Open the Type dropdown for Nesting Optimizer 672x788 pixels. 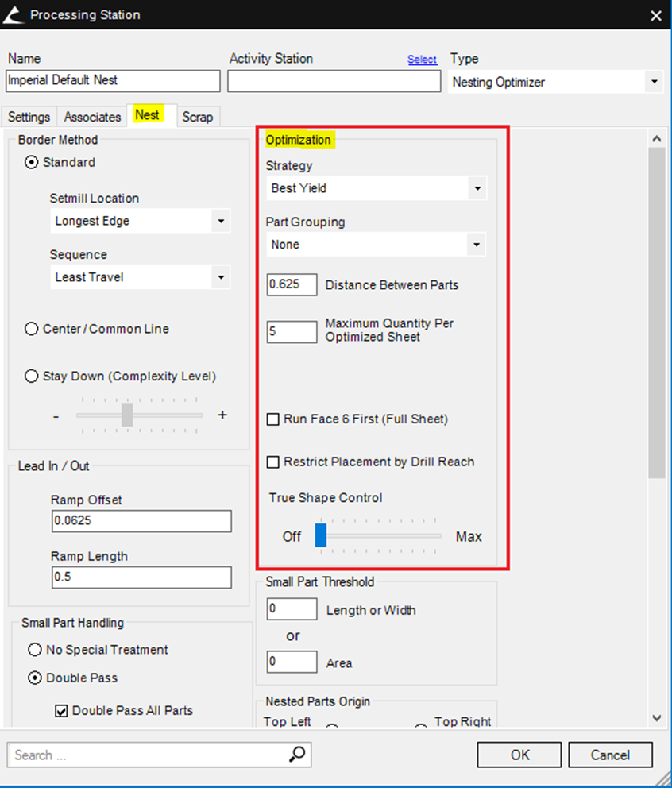[x=653, y=82]
